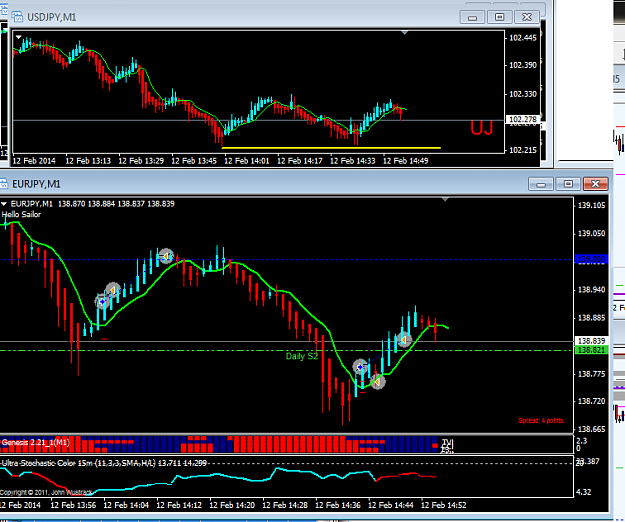Screen dimensions: 625x522
Task: Minimize the USDJPY,M1 chart window
Action: click(x=472, y=17)
